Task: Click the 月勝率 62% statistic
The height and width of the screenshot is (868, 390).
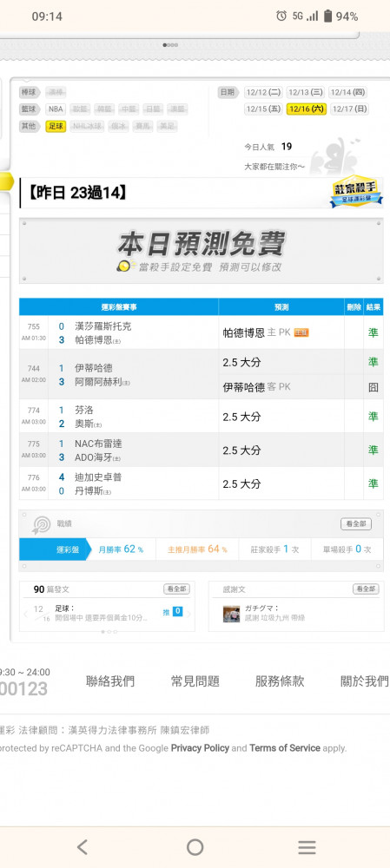Action: pos(121,549)
